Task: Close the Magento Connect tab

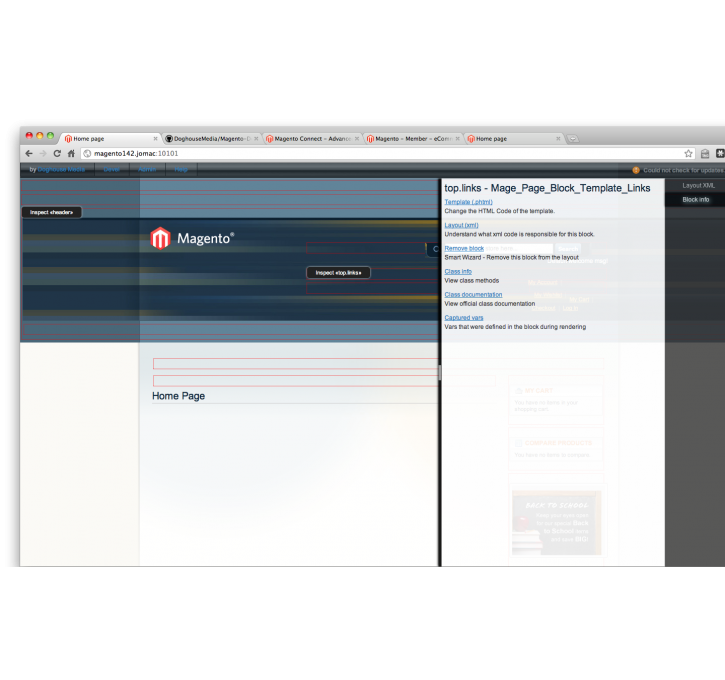Action: pos(357,139)
